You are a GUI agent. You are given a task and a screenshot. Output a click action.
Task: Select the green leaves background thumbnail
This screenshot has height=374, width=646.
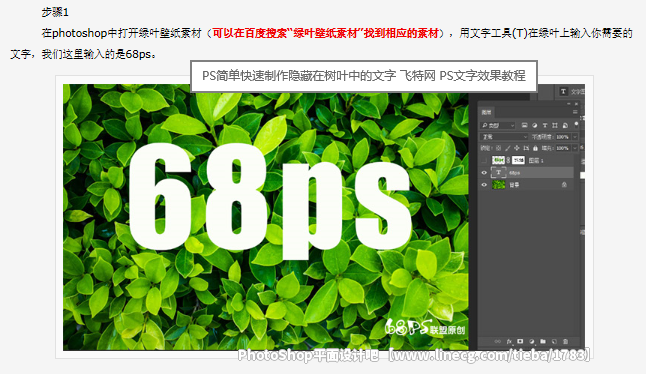click(x=499, y=185)
